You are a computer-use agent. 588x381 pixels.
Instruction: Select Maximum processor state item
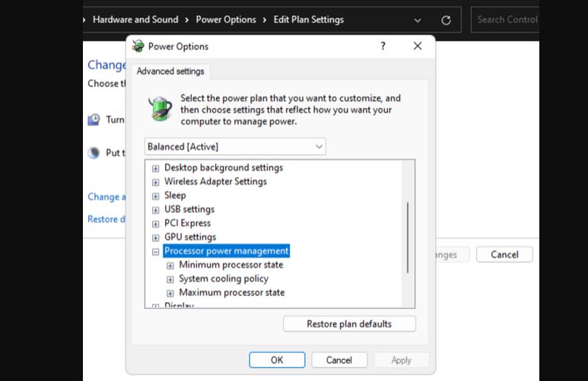[232, 293]
